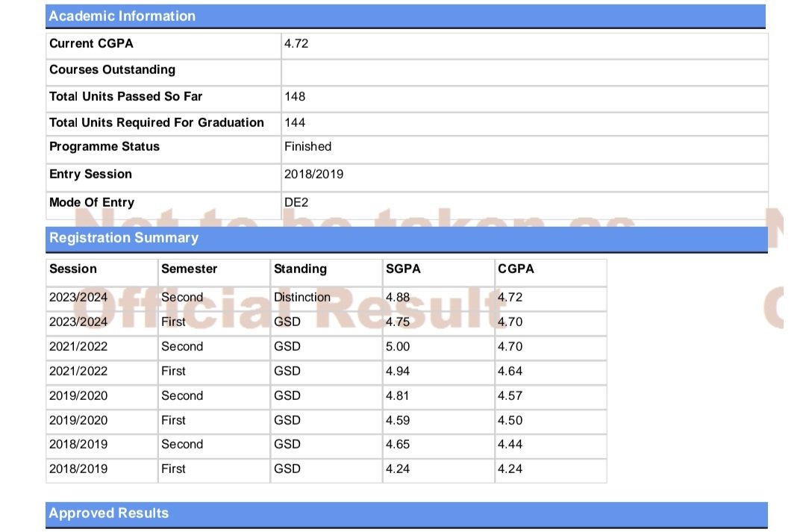This screenshot has height=532, width=806.
Task: Select the SGPA value 4.65
Action: [x=398, y=444]
